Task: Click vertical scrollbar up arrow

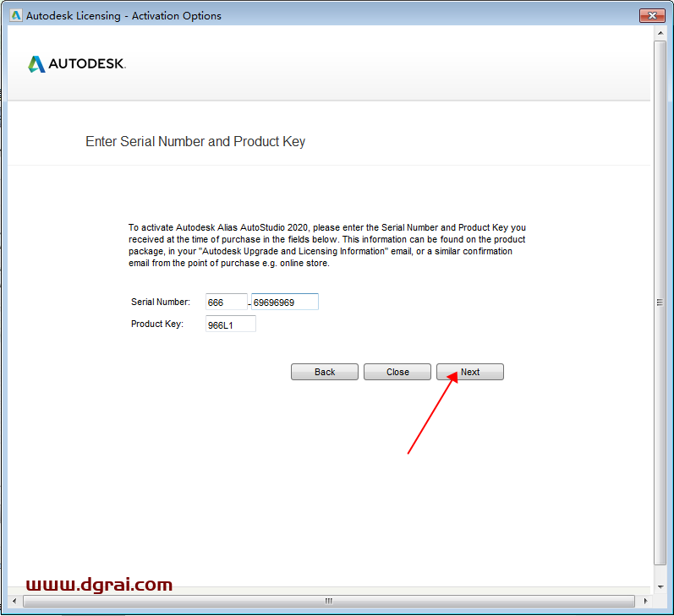Action: coord(660,33)
